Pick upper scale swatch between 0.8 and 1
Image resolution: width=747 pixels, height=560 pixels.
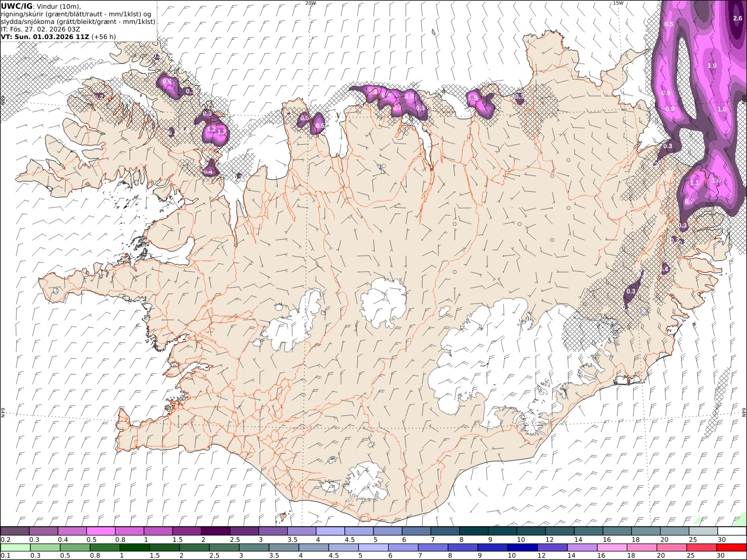pos(129,531)
